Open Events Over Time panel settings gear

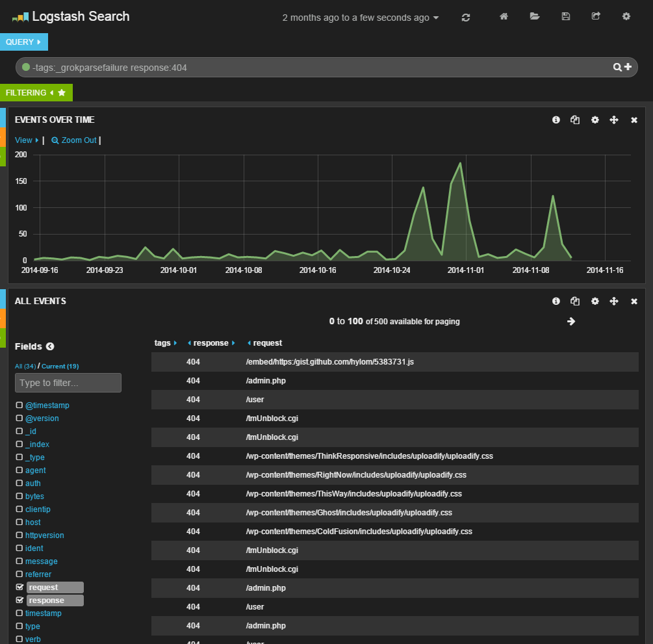pos(595,120)
